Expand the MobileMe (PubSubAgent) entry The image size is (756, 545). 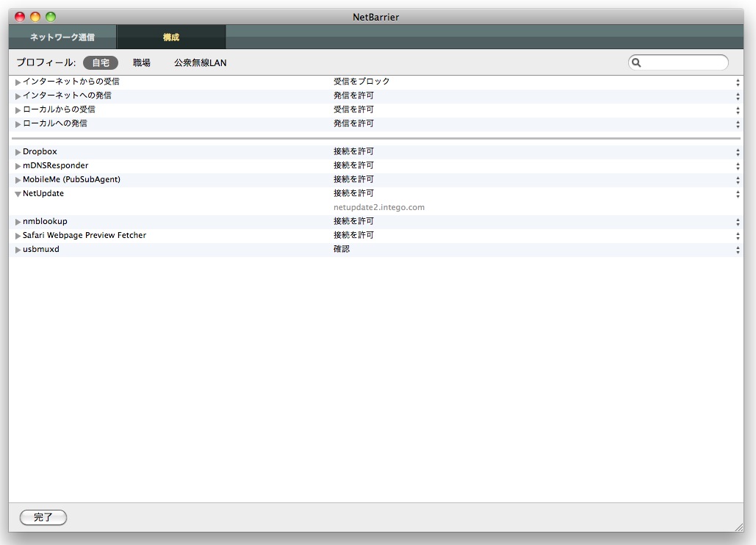click(x=18, y=180)
